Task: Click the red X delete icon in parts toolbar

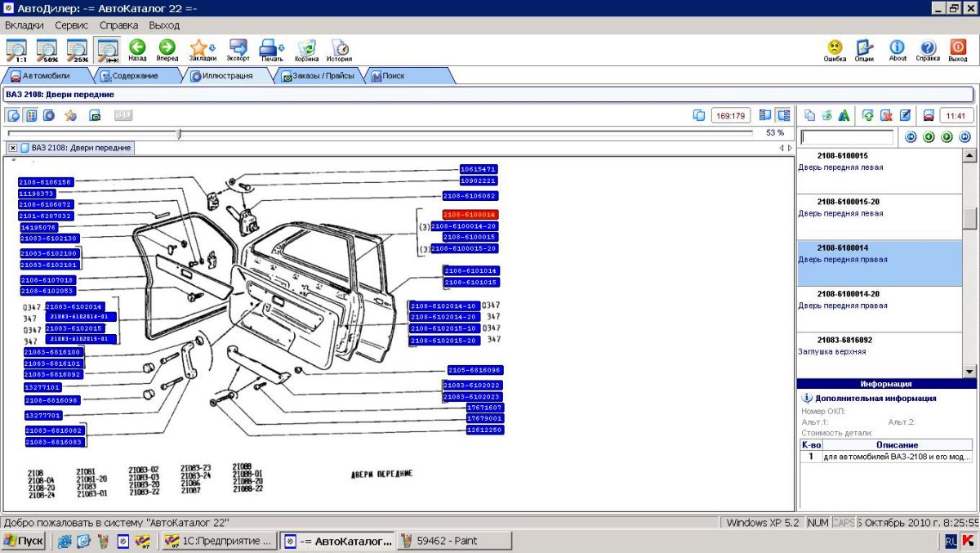Action: 886,115
